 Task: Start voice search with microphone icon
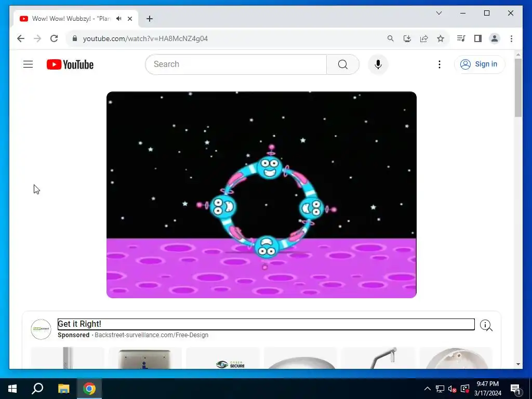(x=378, y=64)
